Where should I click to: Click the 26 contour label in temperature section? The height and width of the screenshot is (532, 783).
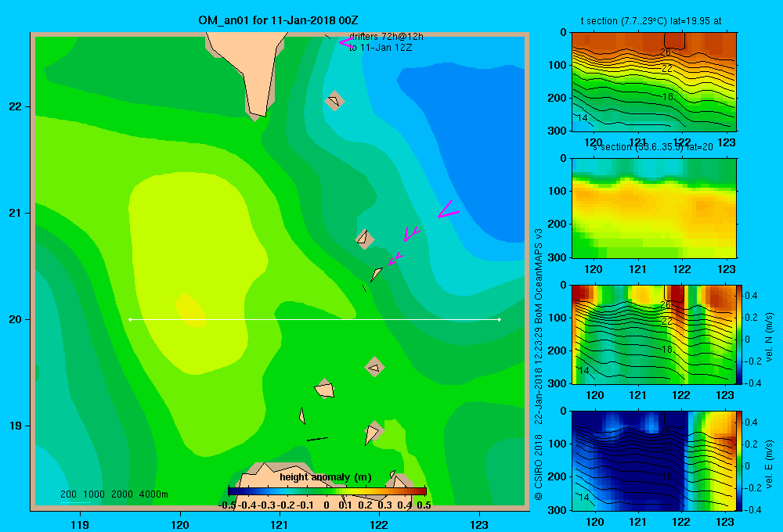pos(665,52)
